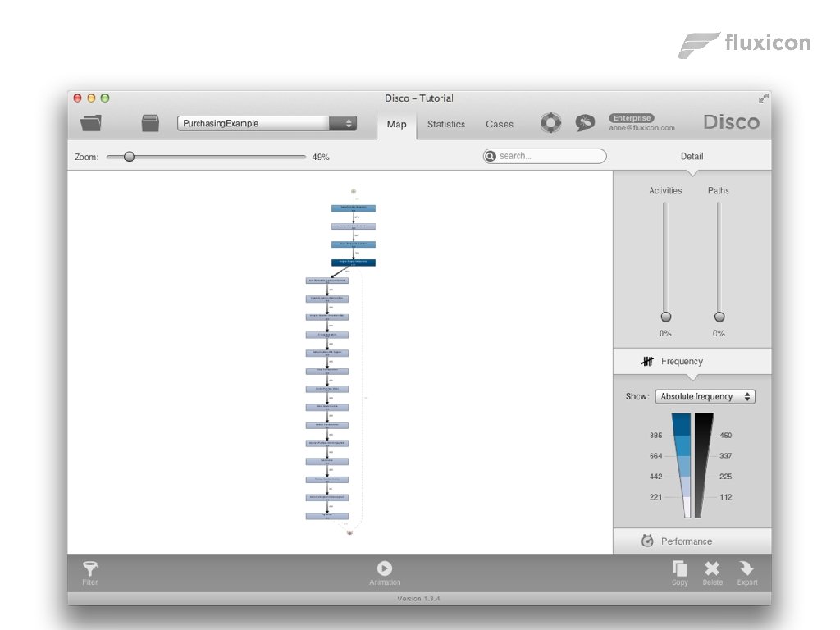The image size is (840, 630).
Task: Click the Export arrow icon
Action: (x=746, y=568)
